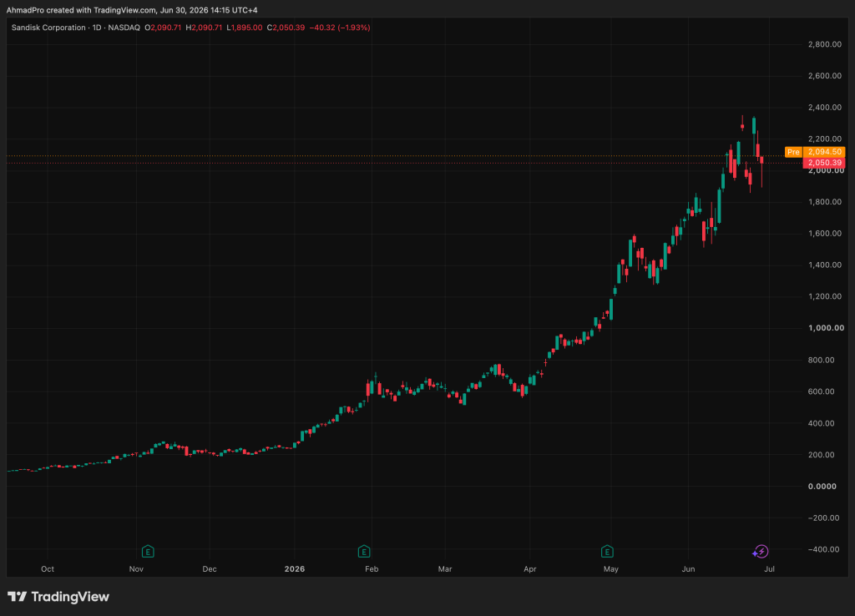Click the Jun label on the time axis
The height and width of the screenshot is (616, 855).
(688, 569)
